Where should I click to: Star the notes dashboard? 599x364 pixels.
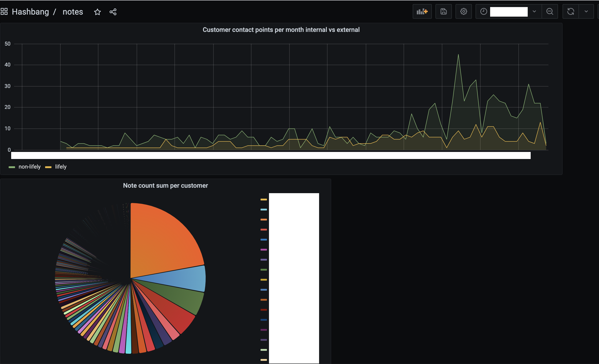point(97,12)
